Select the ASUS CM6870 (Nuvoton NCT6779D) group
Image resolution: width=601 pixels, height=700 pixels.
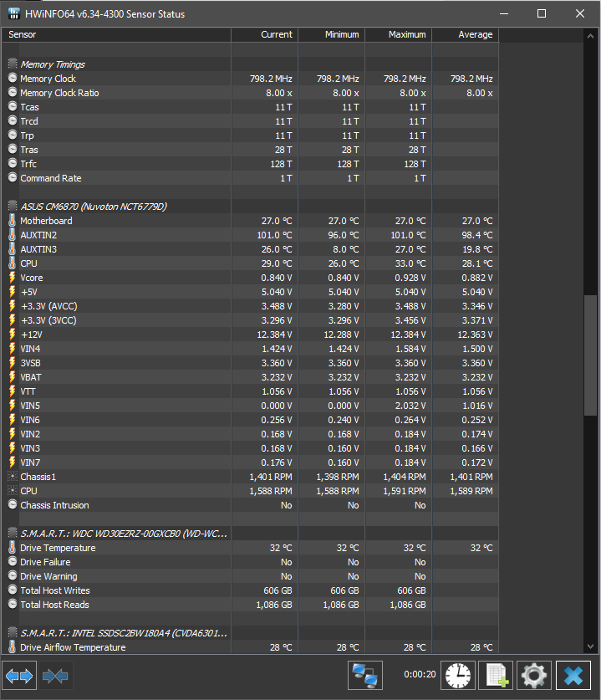click(x=250, y=207)
